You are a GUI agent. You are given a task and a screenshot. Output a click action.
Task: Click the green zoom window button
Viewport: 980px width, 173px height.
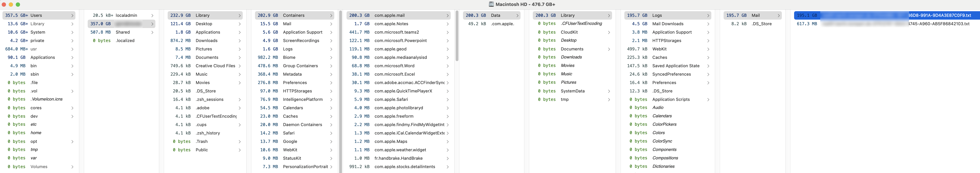[18, 5]
